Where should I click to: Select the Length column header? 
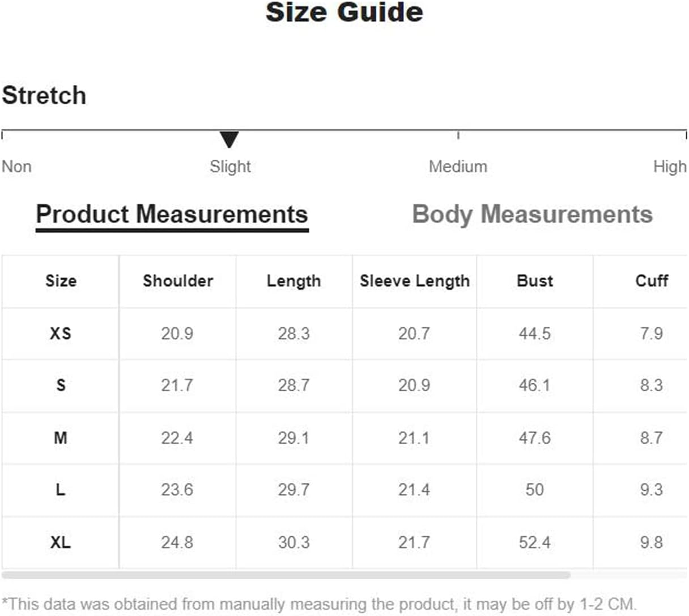click(294, 281)
